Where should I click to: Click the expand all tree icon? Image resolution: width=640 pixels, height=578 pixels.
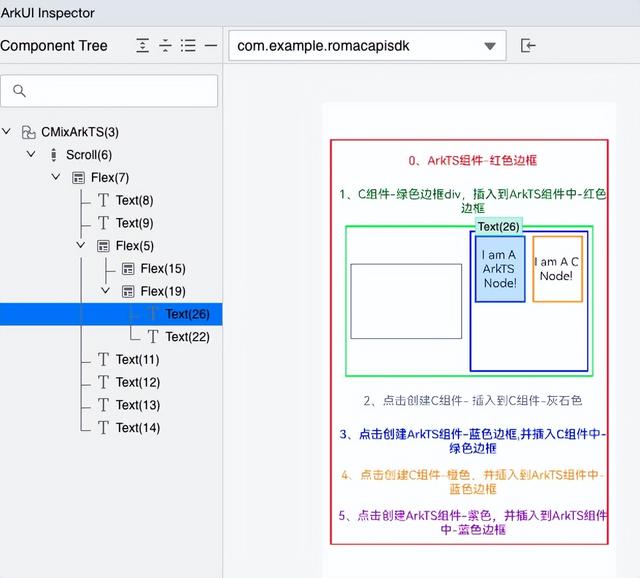(x=142, y=45)
